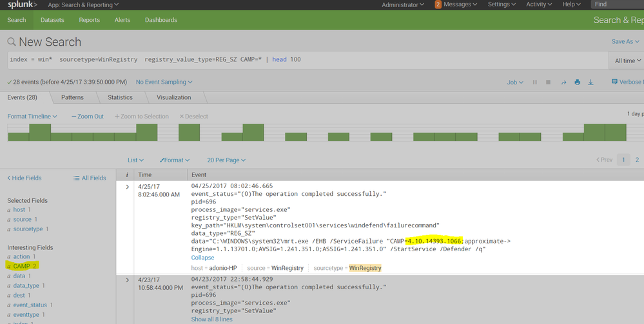Click the Prev page link
The image size is (644, 324).
pos(604,160)
